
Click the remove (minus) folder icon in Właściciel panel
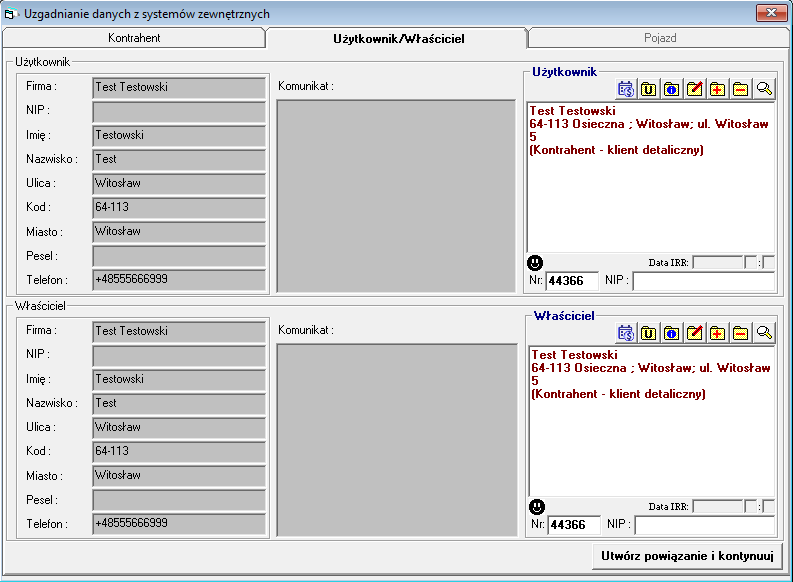[740, 333]
